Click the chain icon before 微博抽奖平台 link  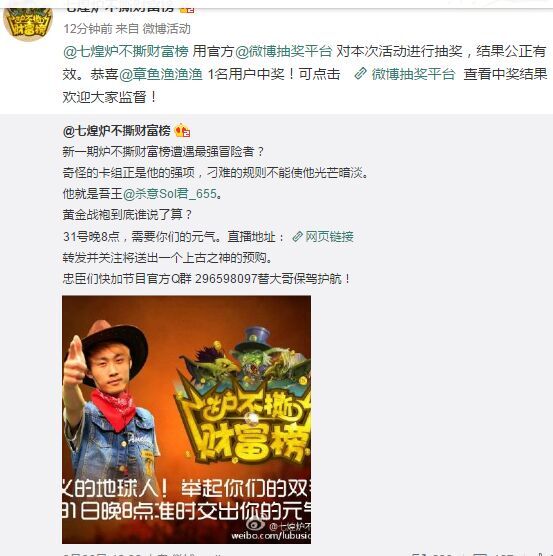point(360,74)
